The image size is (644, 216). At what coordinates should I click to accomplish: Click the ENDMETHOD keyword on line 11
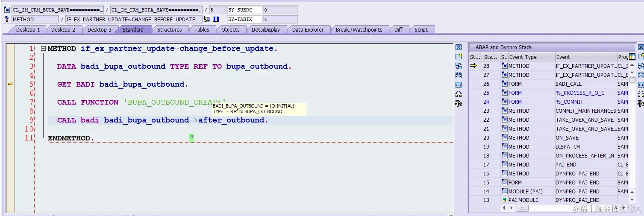(x=69, y=138)
